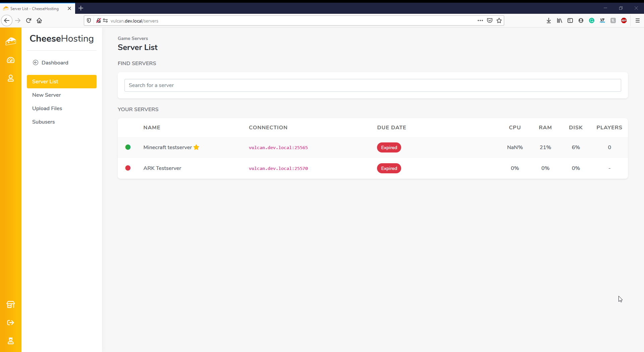
Task: Select the Server List menu item
Action: pyautogui.click(x=62, y=82)
